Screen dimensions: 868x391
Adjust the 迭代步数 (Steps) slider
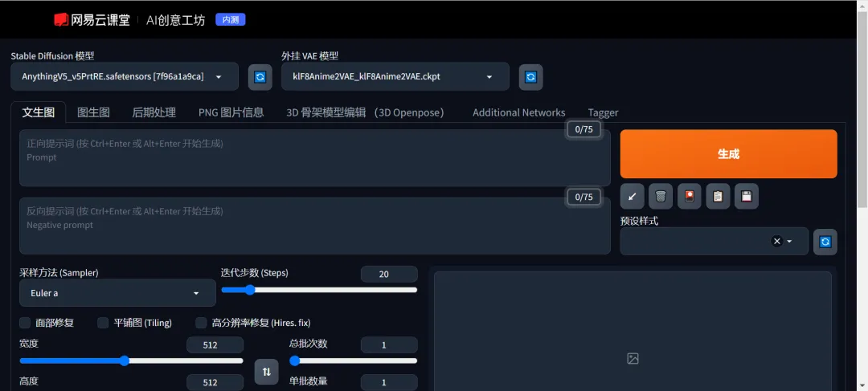click(x=319, y=290)
